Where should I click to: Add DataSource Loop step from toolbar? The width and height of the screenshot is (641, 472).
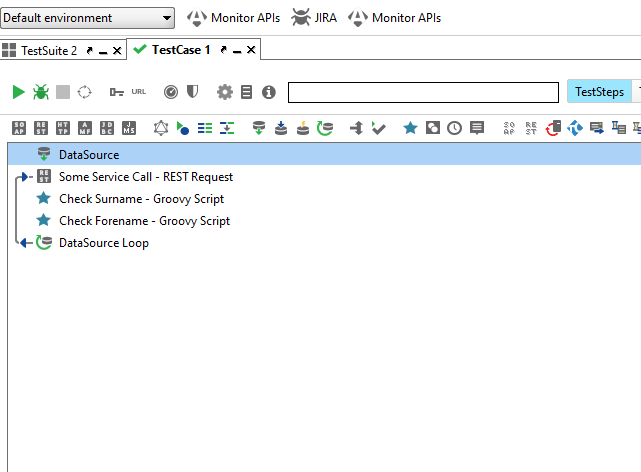325,128
